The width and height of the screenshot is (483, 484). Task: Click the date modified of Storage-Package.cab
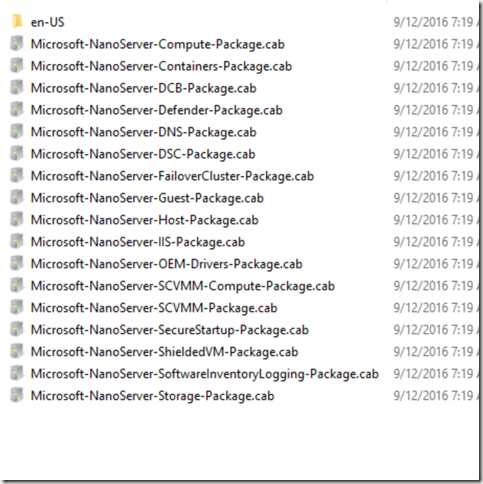[x=435, y=396]
